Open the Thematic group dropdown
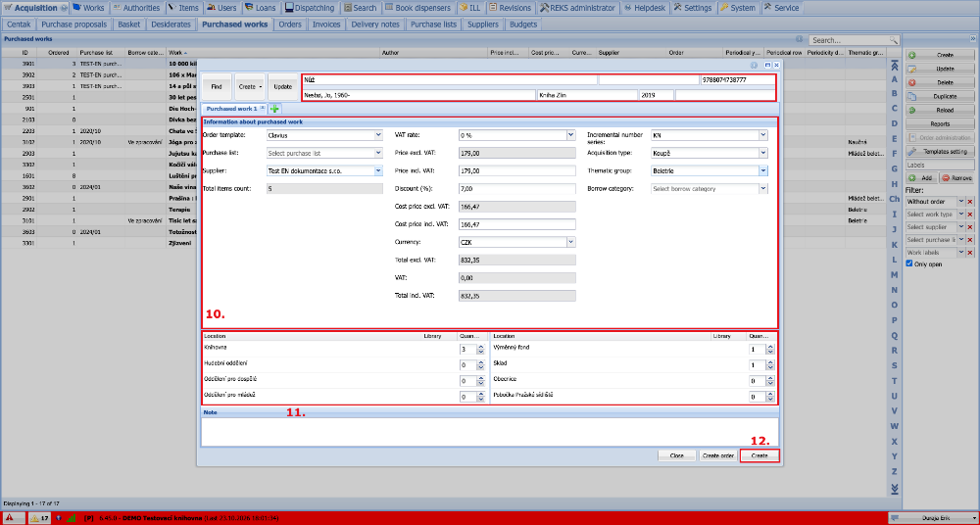Viewport: 980px width, 525px height. coord(763,170)
